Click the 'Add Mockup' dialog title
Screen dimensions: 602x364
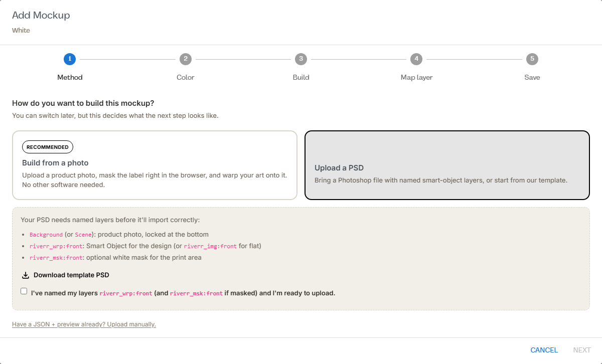41,15
